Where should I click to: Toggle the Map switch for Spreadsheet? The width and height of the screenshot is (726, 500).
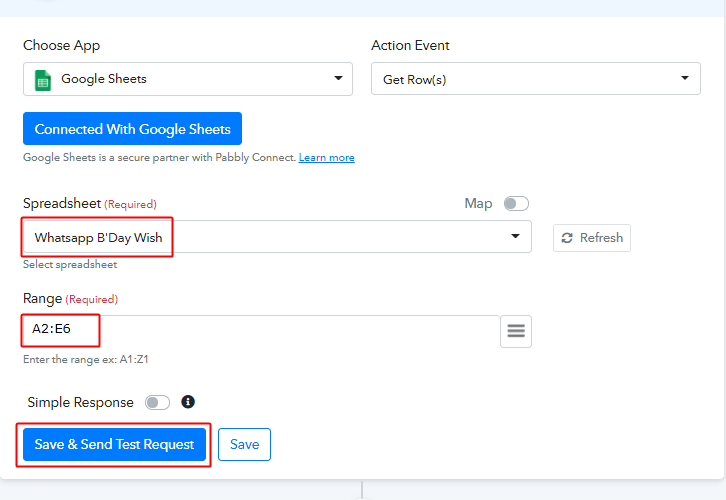point(516,204)
